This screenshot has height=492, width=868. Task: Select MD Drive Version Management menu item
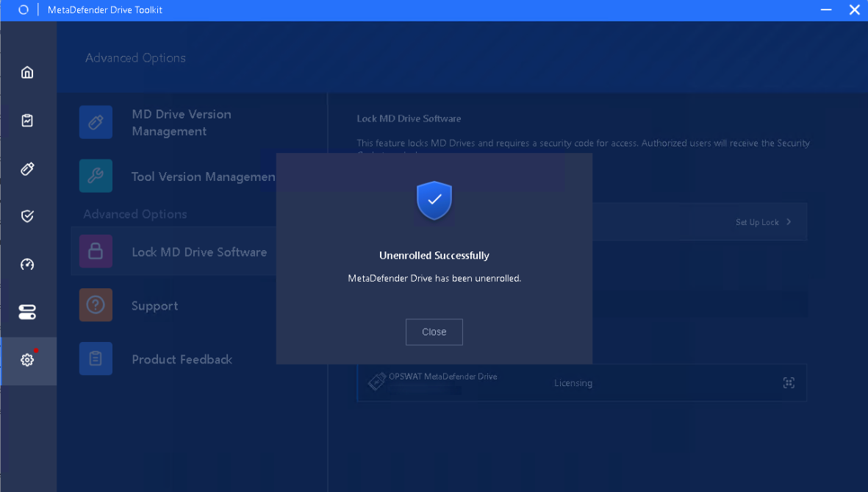click(x=182, y=122)
